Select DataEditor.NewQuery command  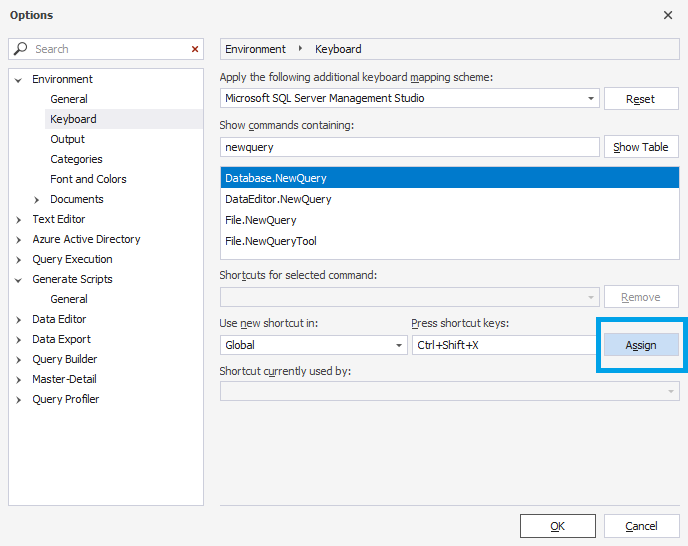coord(450,199)
